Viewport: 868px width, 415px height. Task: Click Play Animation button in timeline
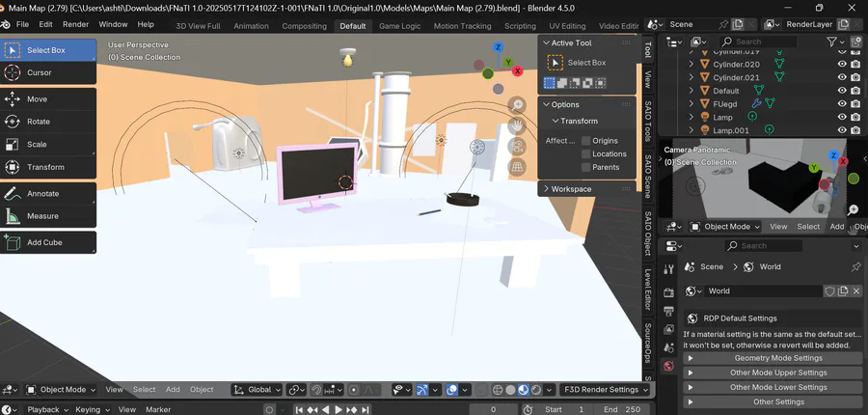(339, 410)
